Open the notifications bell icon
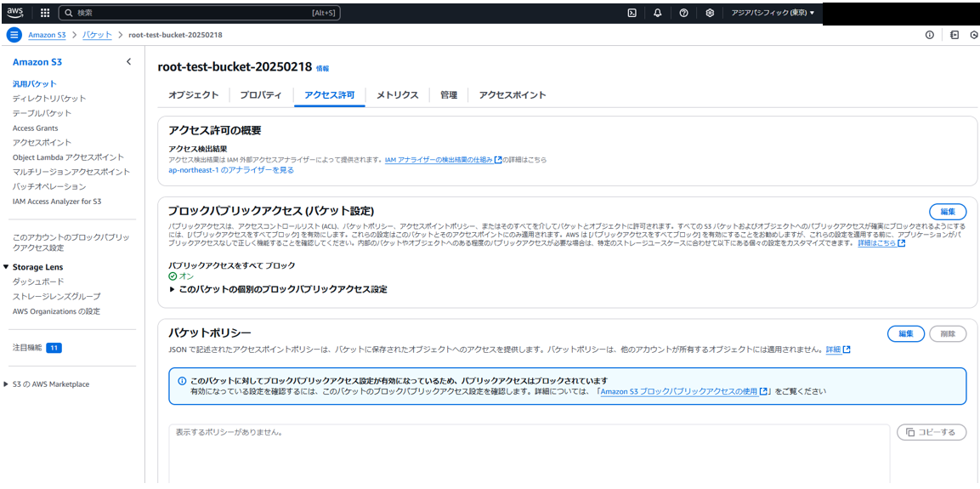Screen dimensions: 980x489 coord(658,13)
